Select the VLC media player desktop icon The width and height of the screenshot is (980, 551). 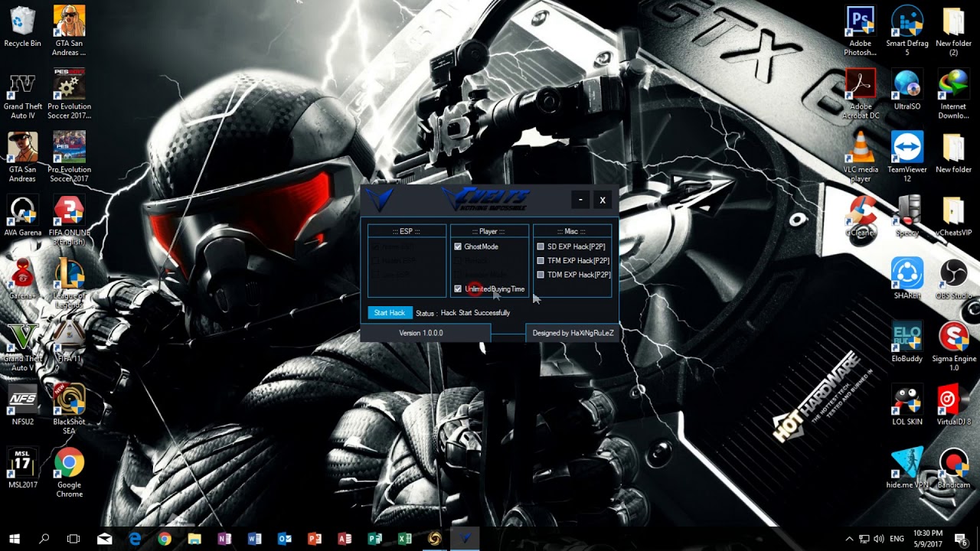point(860,158)
